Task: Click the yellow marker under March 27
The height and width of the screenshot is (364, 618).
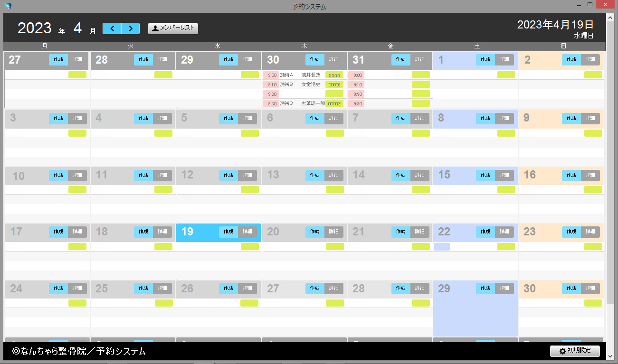Action: click(77, 75)
